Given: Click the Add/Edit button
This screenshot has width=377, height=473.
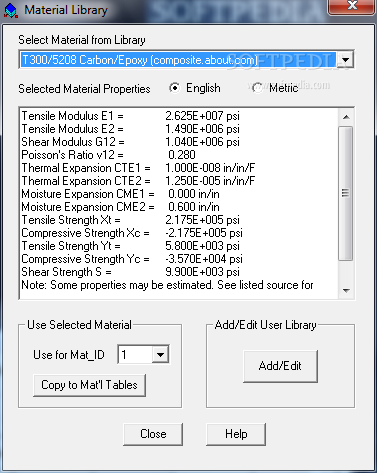Looking at the screenshot, I should click(x=280, y=366).
